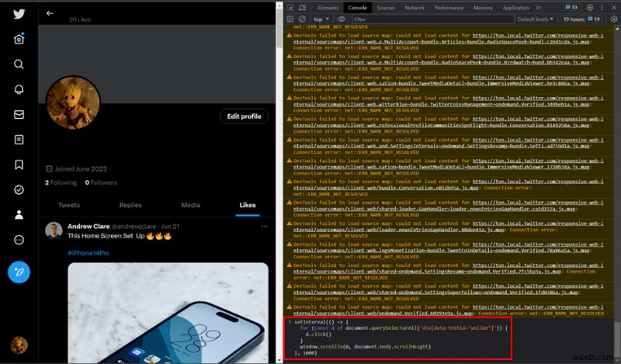Expand more DevTools tabs chevron

point(538,8)
